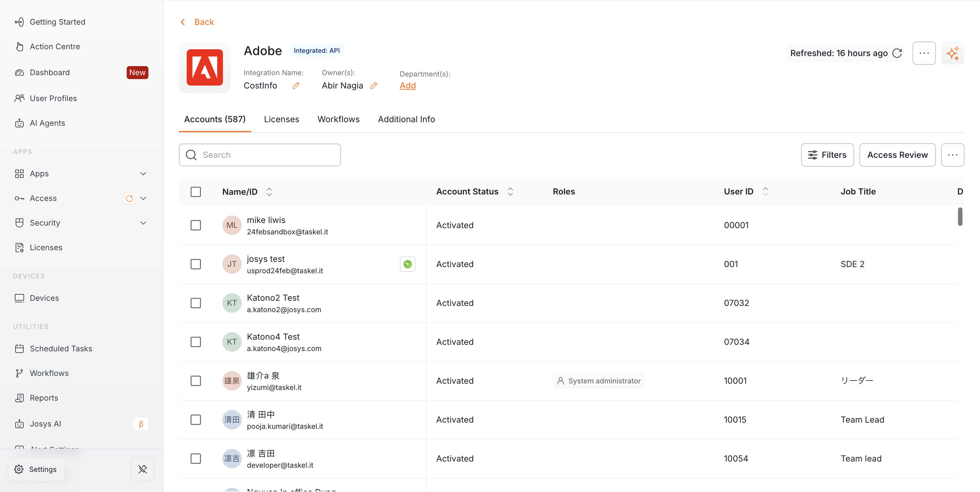Screen dimensions: 980x492
Task: Click the Search accounts input field
Action: coord(260,155)
